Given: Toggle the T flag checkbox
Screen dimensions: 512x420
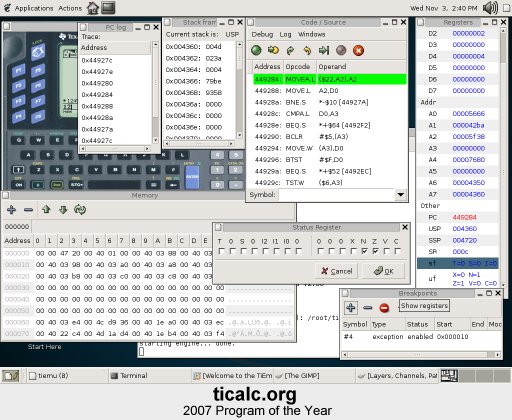Looking at the screenshot, I should click(221, 251).
